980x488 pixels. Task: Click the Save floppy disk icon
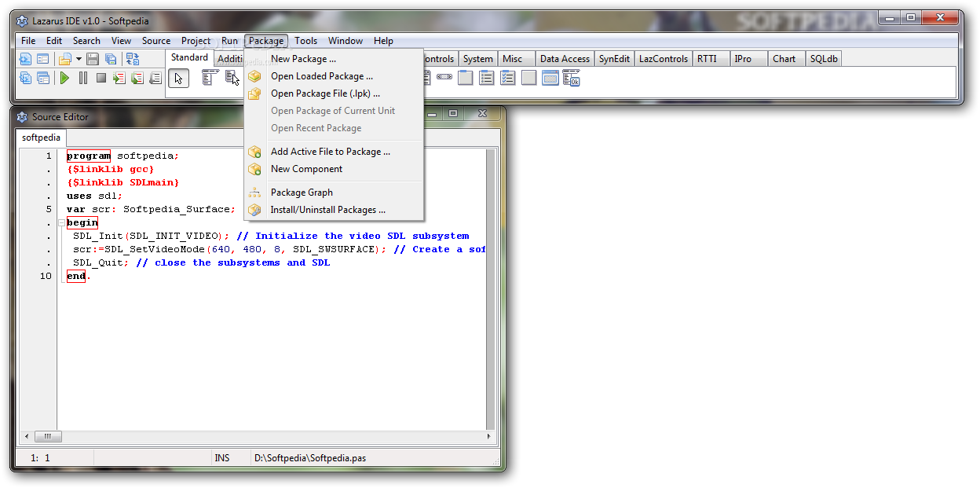point(93,59)
